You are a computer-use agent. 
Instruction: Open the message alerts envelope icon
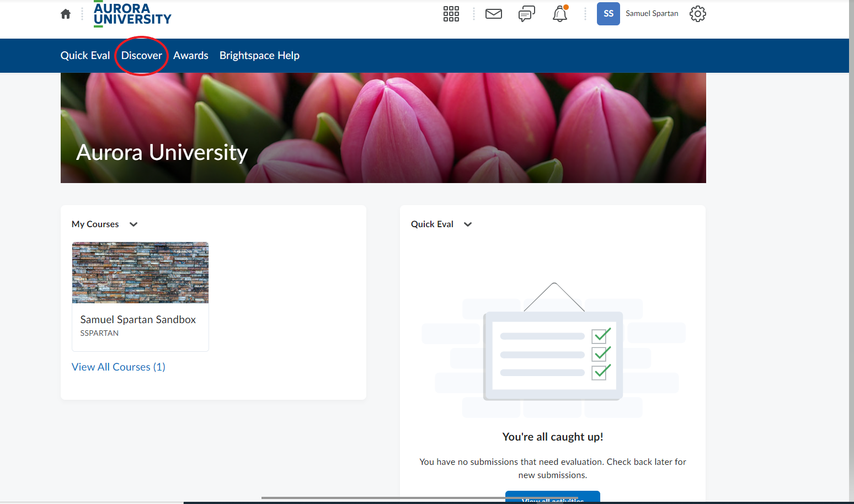click(494, 14)
